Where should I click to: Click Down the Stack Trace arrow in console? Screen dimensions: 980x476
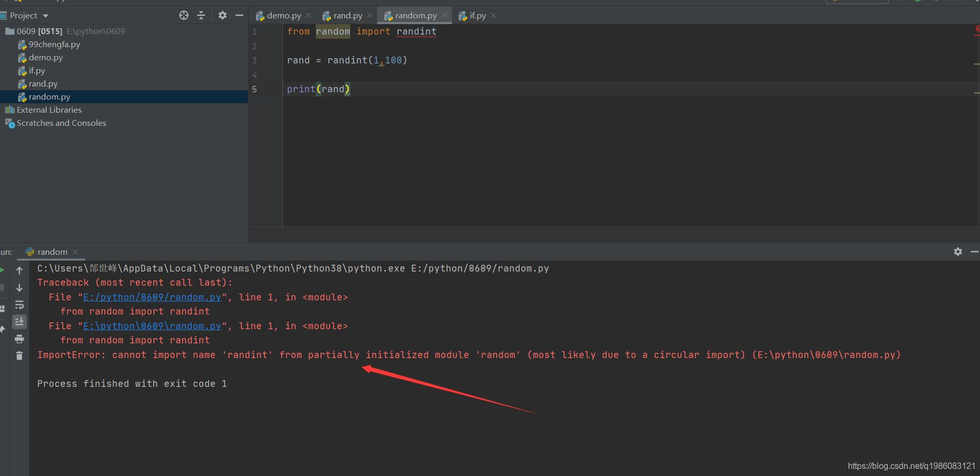point(19,288)
